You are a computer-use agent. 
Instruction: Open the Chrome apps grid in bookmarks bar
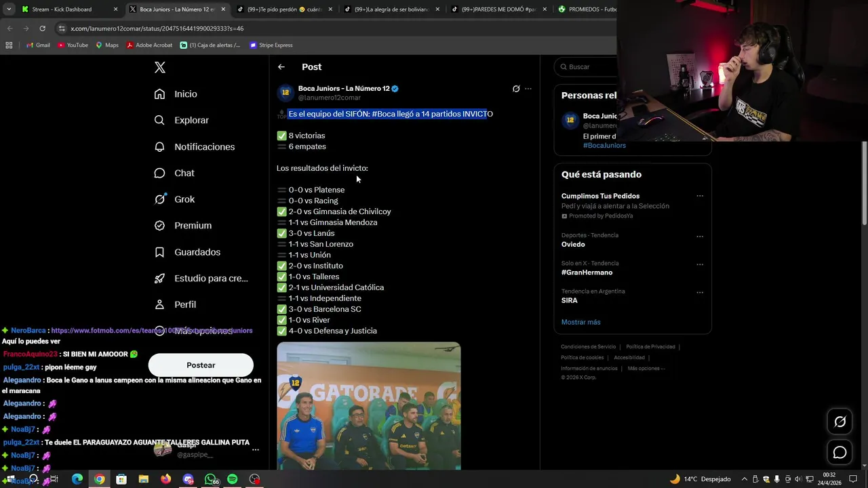click(x=9, y=45)
